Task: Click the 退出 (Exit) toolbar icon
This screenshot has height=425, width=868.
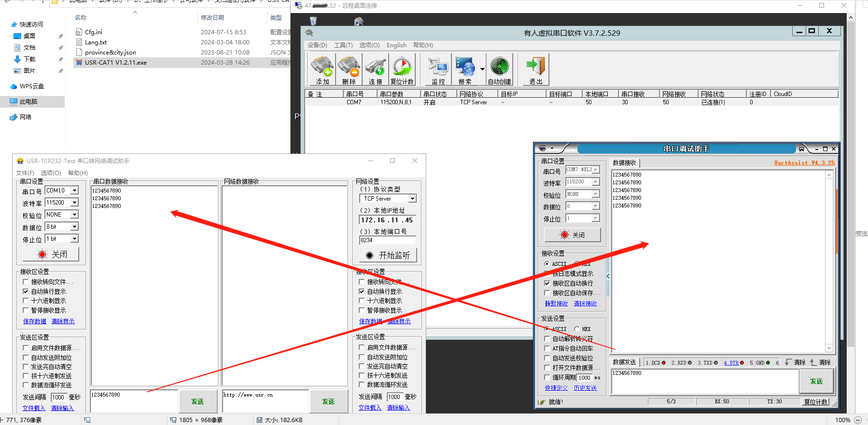Action: [536, 69]
